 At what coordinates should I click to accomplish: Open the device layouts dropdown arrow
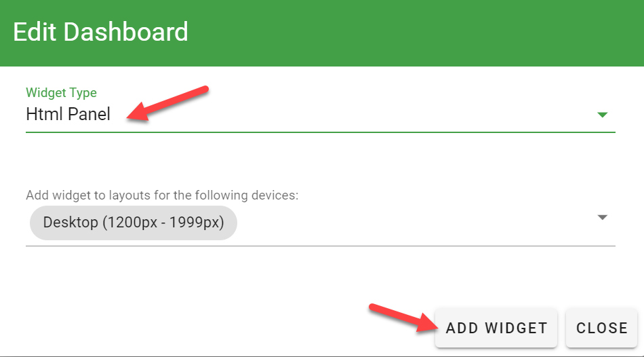(602, 217)
